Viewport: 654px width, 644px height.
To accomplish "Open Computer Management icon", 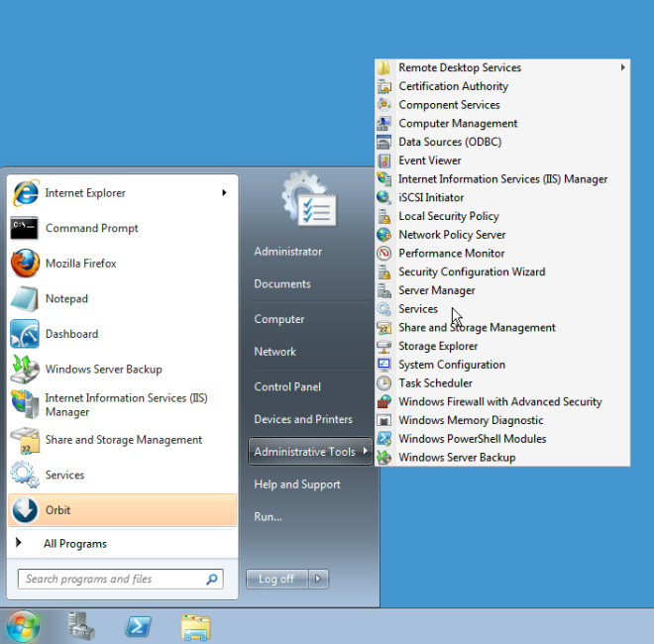I will (383, 124).
